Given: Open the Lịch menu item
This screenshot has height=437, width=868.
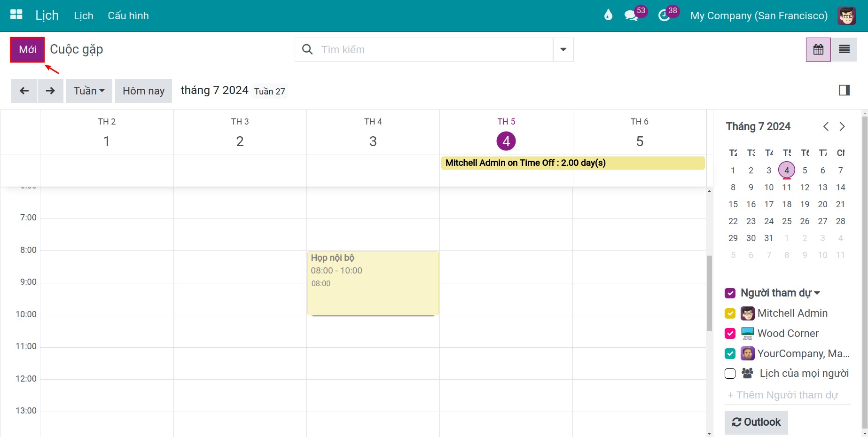Looking at the screenshot, I should [84, 16].
